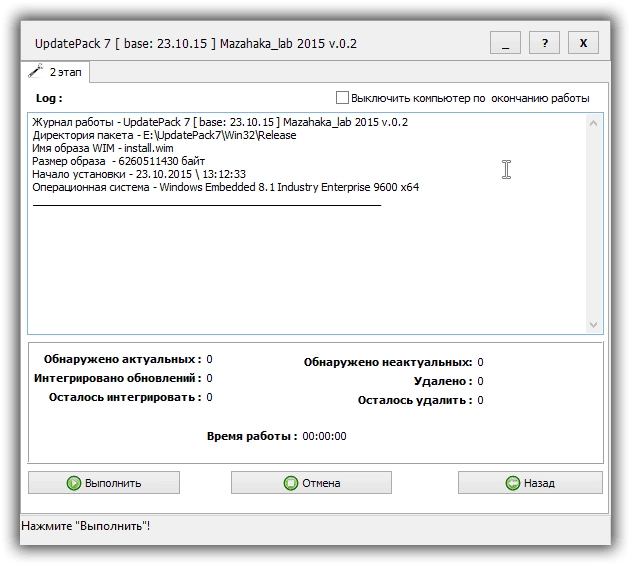Click the question mark help button
Viewport: 631px width, 565px height.
(544, 43)
